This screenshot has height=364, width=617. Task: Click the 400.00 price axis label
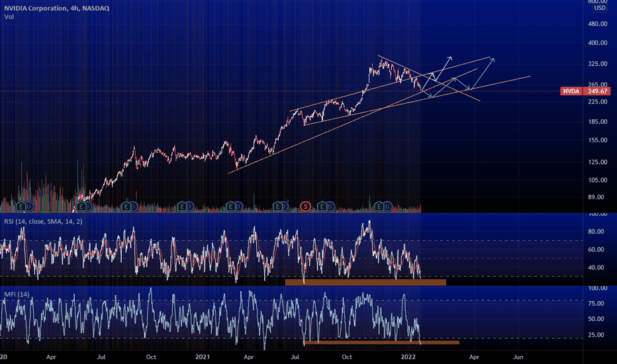(597, 43)
